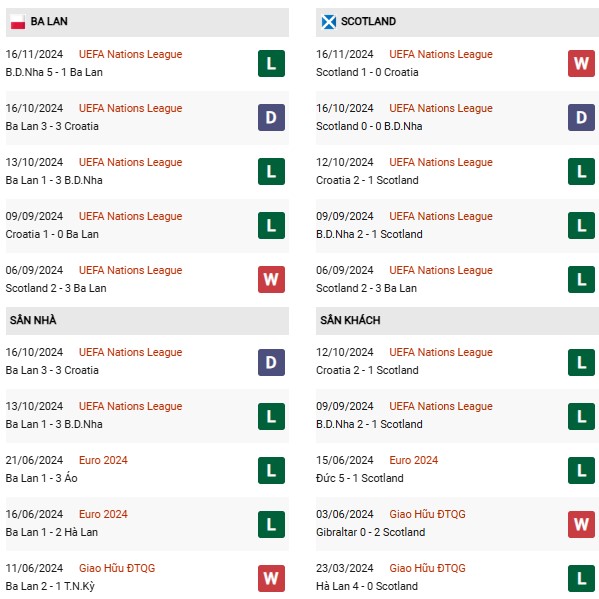Click D badge next to Scotland 0-0 B.D.Nha

click(581, 118)
